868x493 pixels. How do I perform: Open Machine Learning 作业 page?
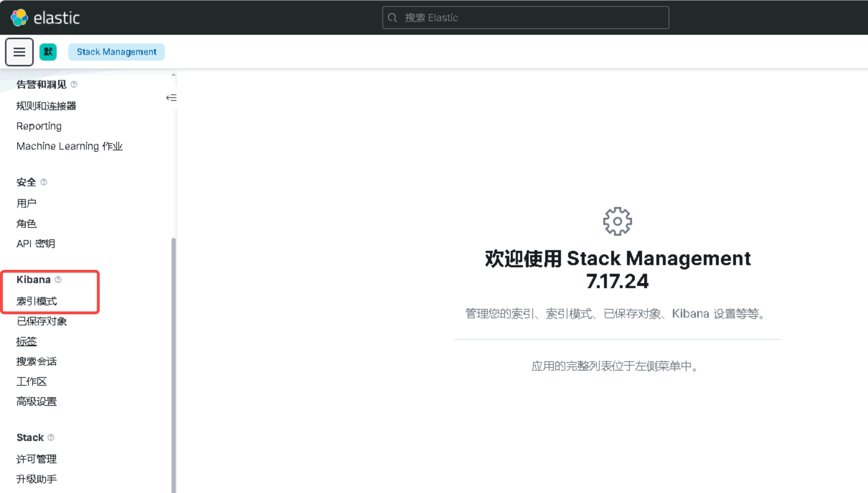click(70, 146)
